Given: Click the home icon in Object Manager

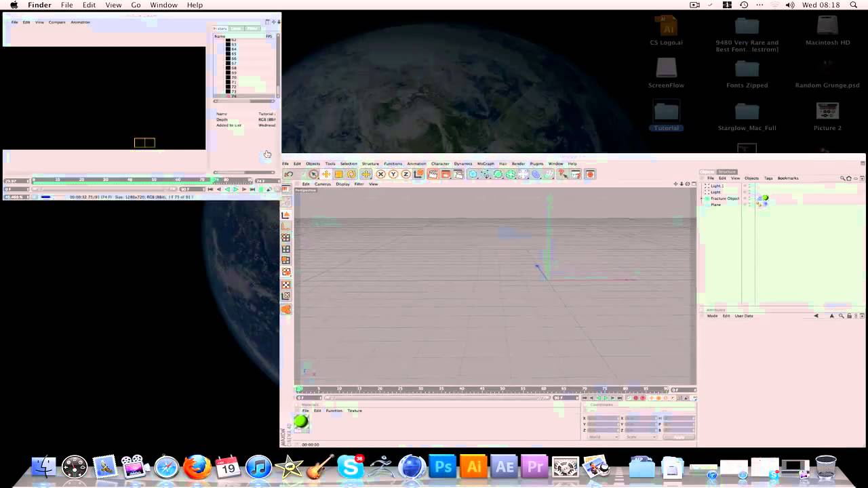Looking at the screenshot, I should pos(849,178).
